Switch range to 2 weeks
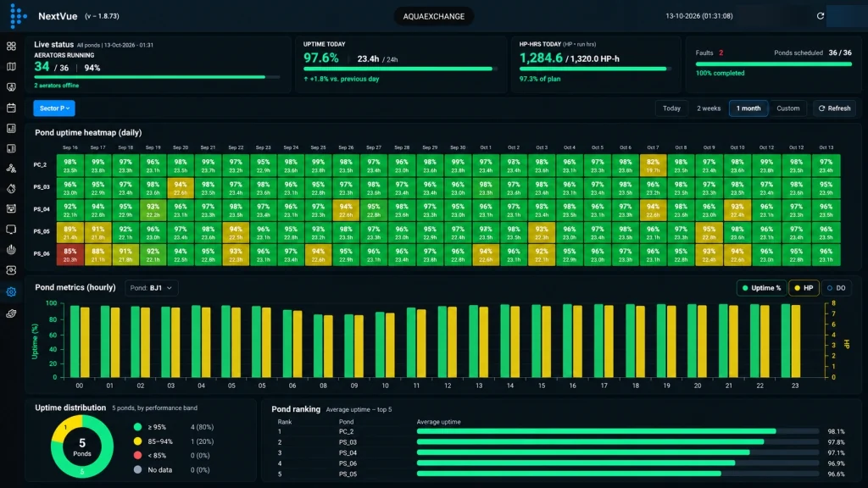The image size is (868, 488). [x=709, y=108]
